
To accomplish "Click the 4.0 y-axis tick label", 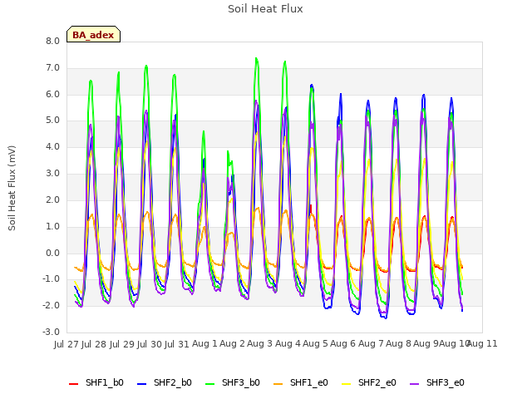I will click(53, 147).
